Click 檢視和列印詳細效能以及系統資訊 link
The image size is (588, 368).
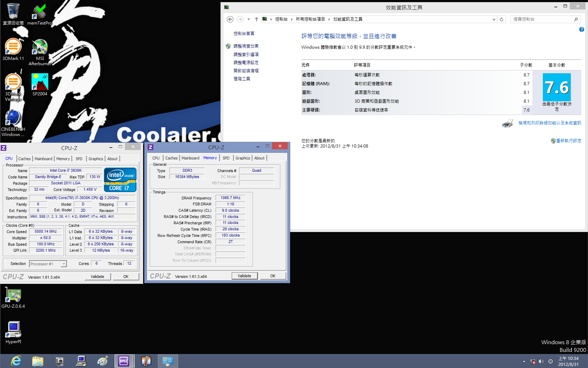coord(550,123)
